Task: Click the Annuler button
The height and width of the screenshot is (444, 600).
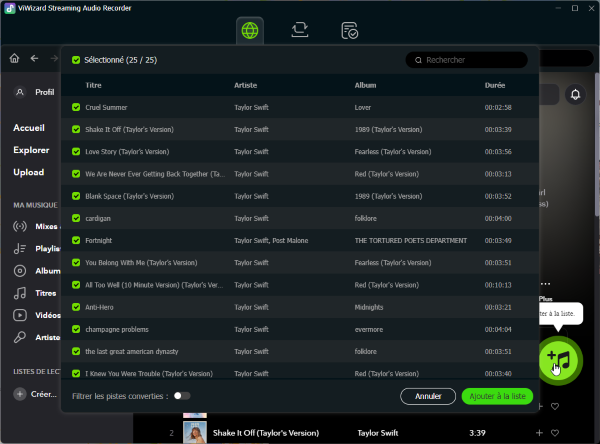Action: 428,396
